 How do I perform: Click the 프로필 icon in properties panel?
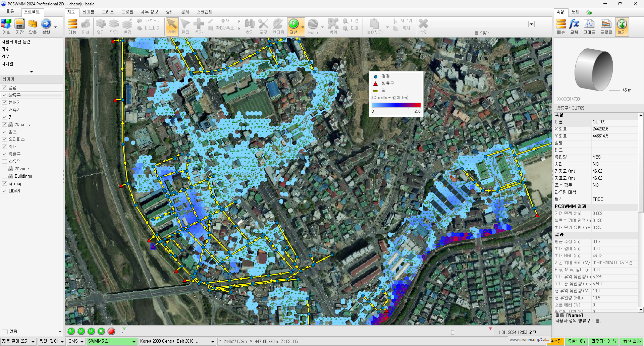pyautogui.click(x=606, y=24)
